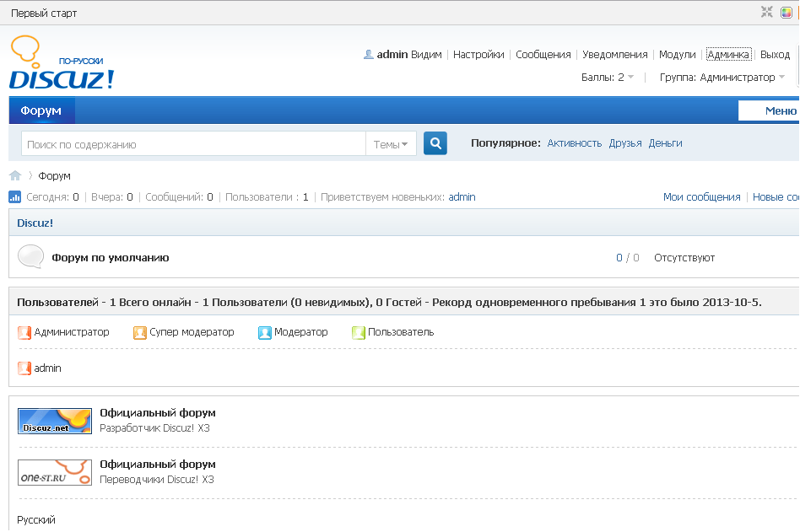This screenshot has width=800, height=532.
Task: Expand the Темы search type dropdown
Action: coord(391,145)
